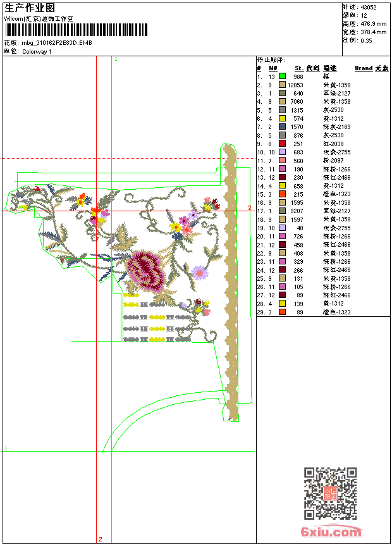Click the St. column header
Screen dimensions: 392x544
coord(299,68)
